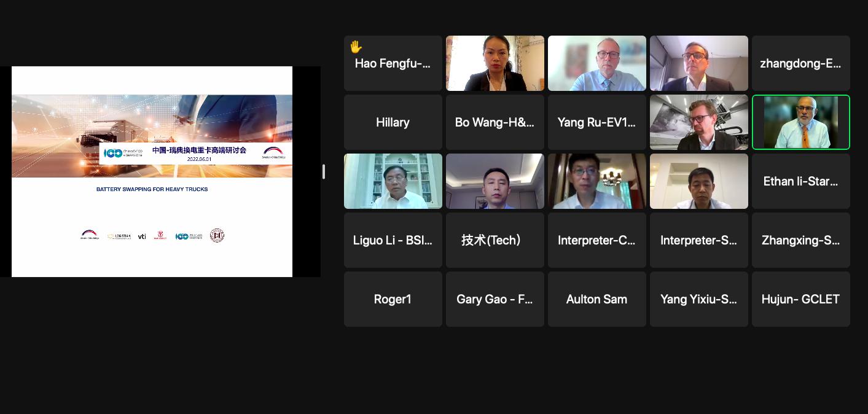Select the Hujun- GCLET participant tile
The width and height of the screenshot is (868, 414).
tap(801, 299)
